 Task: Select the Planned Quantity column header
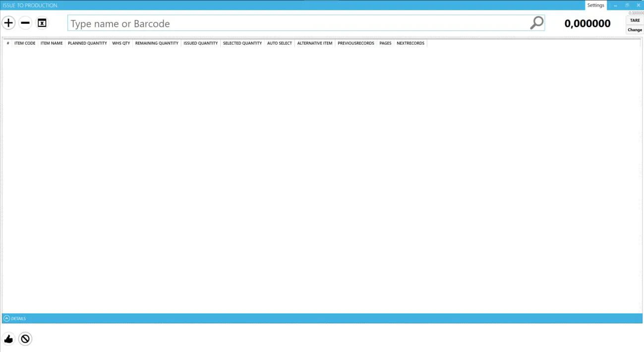87,43
